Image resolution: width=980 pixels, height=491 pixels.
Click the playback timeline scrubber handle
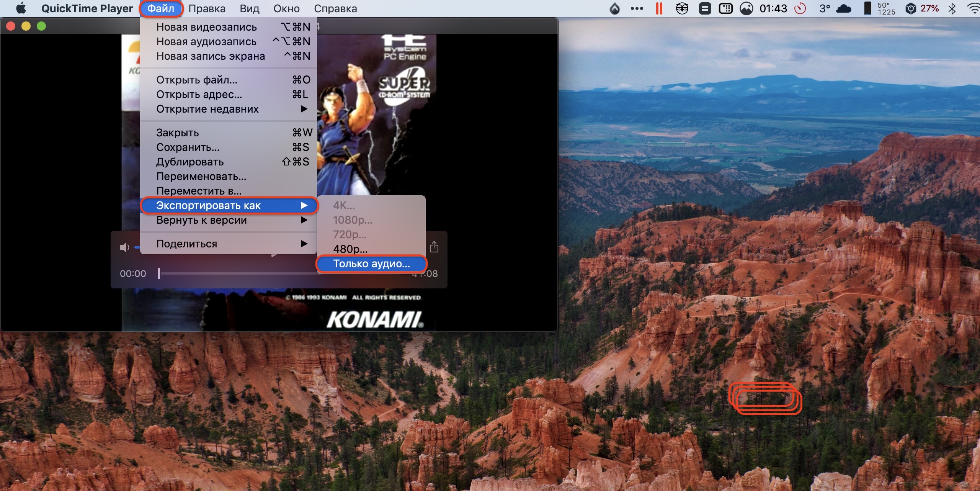pos(159,273)
